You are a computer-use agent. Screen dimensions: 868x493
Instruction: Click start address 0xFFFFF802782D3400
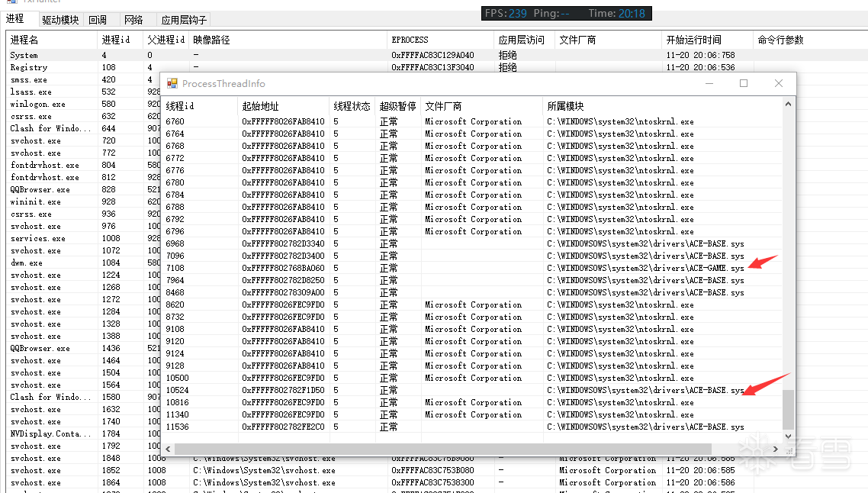(x=284, y=256)
